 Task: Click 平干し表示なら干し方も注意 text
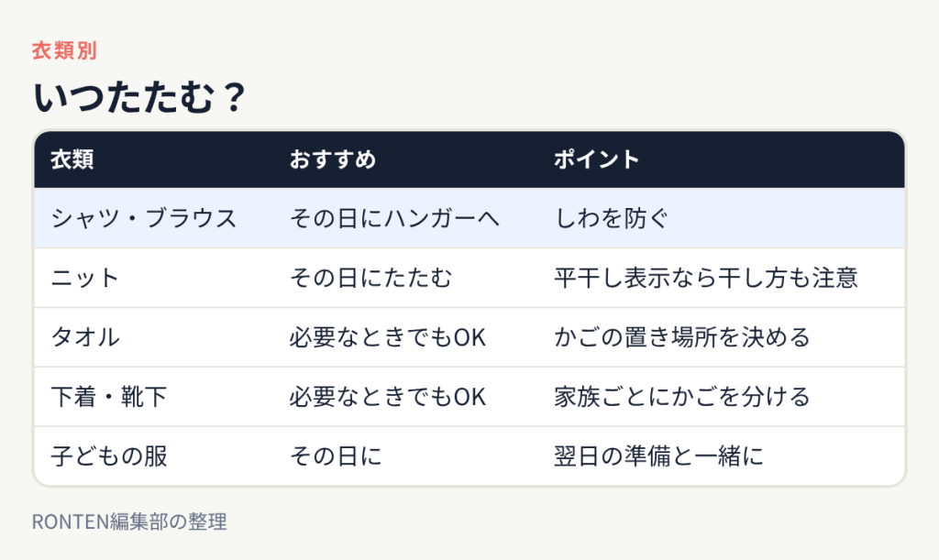[706, 279]
